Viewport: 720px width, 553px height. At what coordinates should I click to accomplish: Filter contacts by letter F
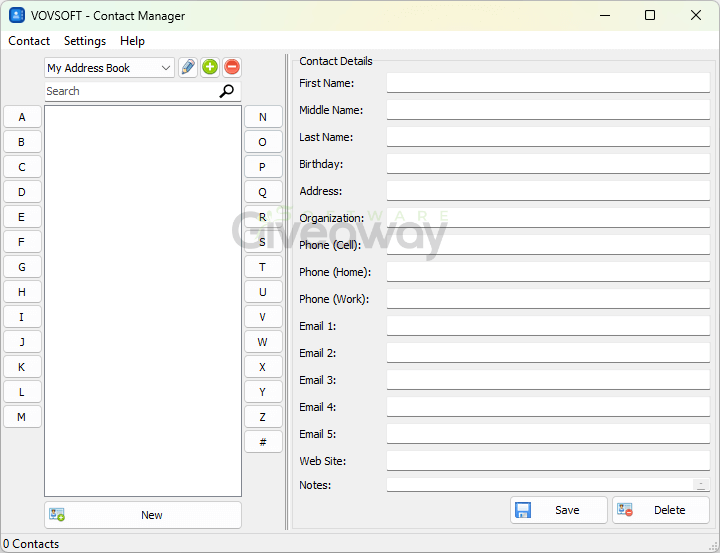(x=22, y=242)
